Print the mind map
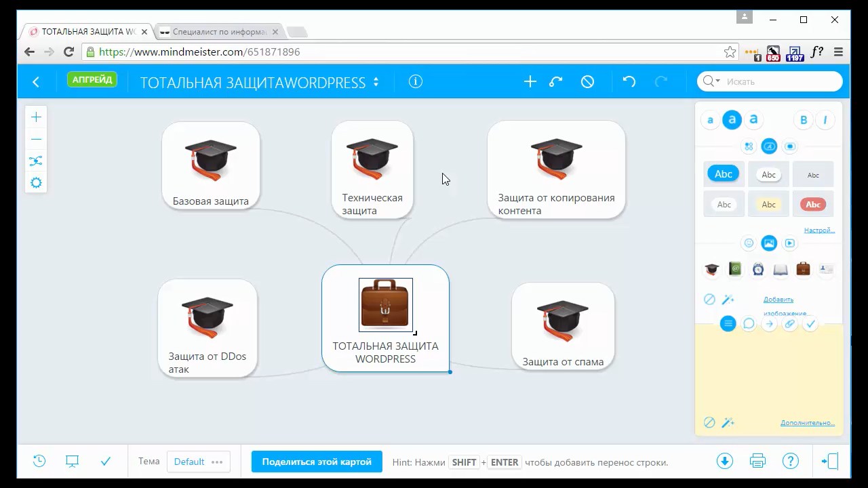Image resolution: width=868 pixels, height=488 pixels. pos(757,462)
